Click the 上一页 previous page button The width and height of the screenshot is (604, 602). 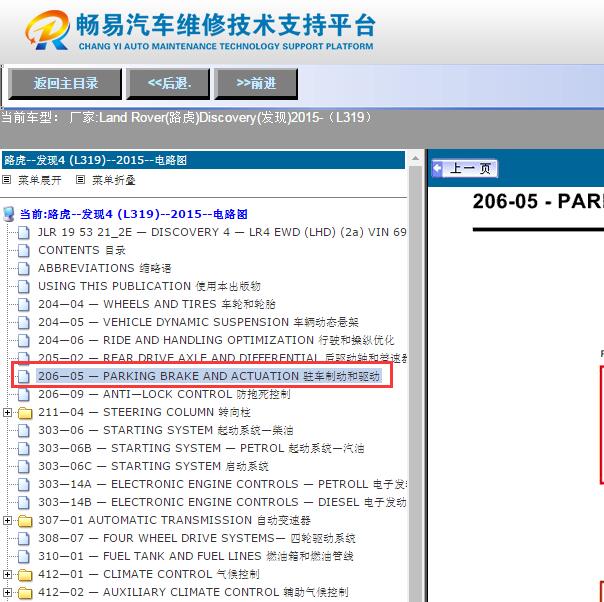click(465, 169)
